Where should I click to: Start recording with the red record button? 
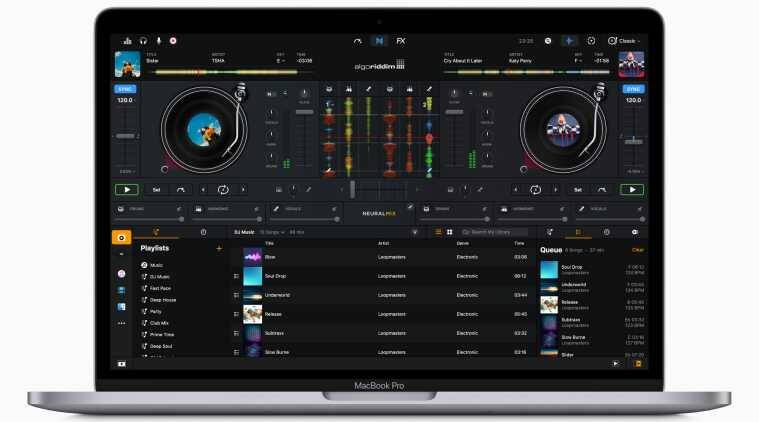pos(173,41)
